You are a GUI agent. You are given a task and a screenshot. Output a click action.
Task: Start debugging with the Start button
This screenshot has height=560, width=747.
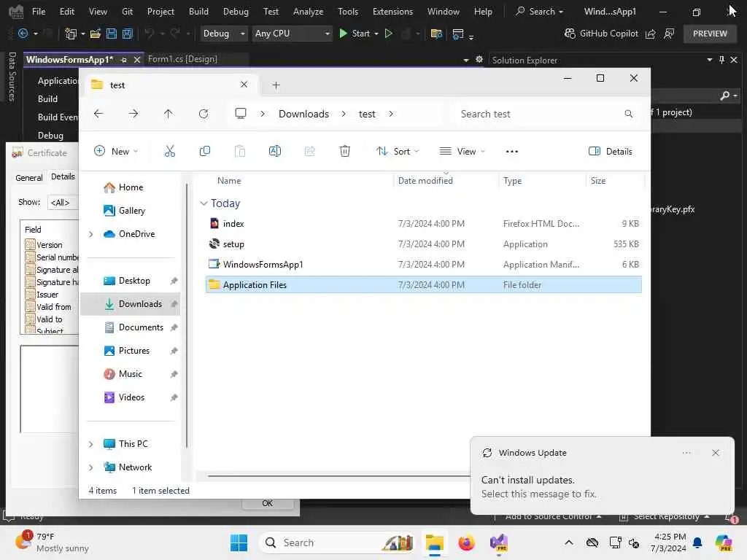click(x=354, y=34)
